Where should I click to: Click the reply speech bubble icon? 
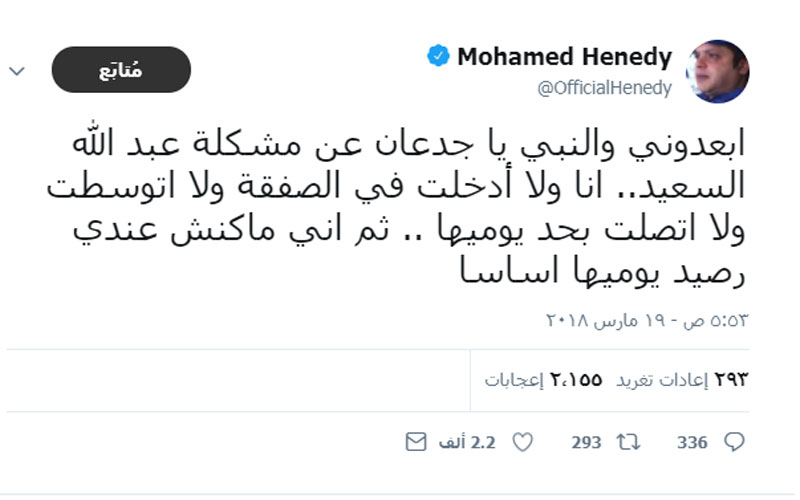[733, 441]
